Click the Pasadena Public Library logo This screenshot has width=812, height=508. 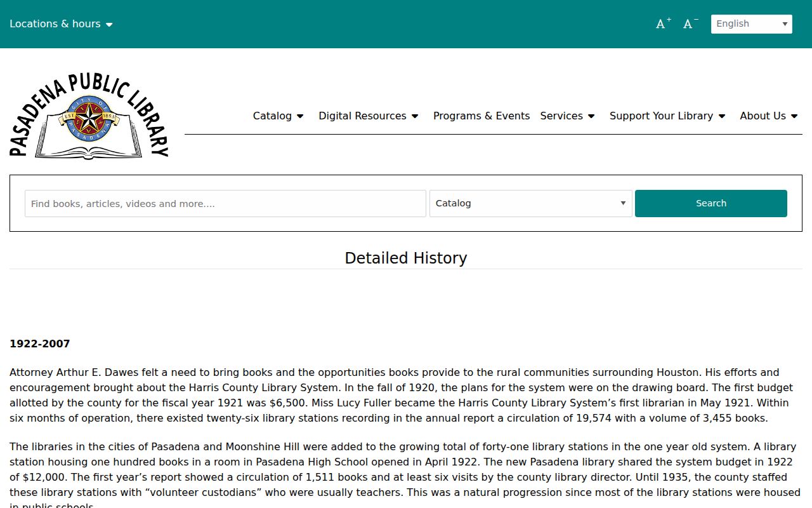pyautogui.click(x=89, y=115)
